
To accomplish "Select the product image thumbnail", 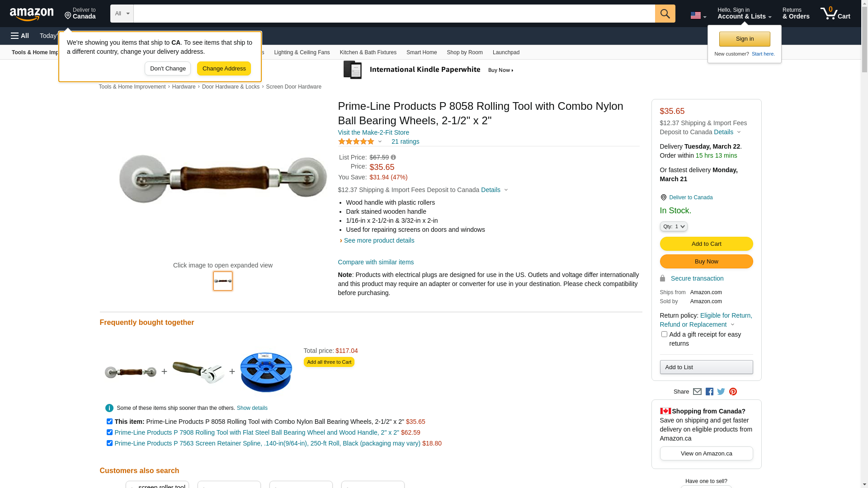I will coord(223,281).
